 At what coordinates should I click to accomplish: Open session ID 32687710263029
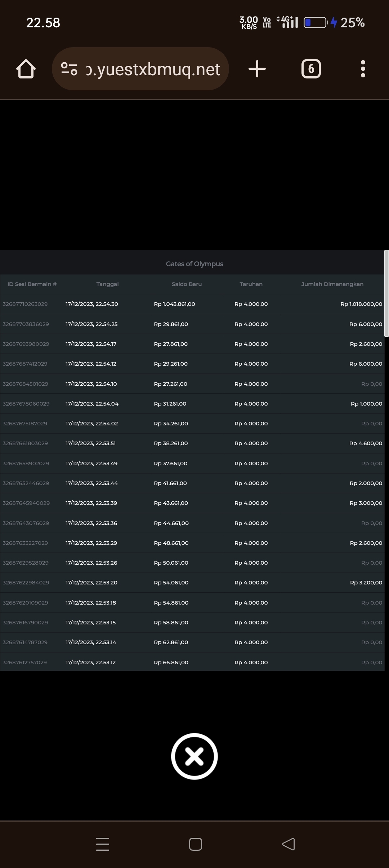[x=25, y=304]
